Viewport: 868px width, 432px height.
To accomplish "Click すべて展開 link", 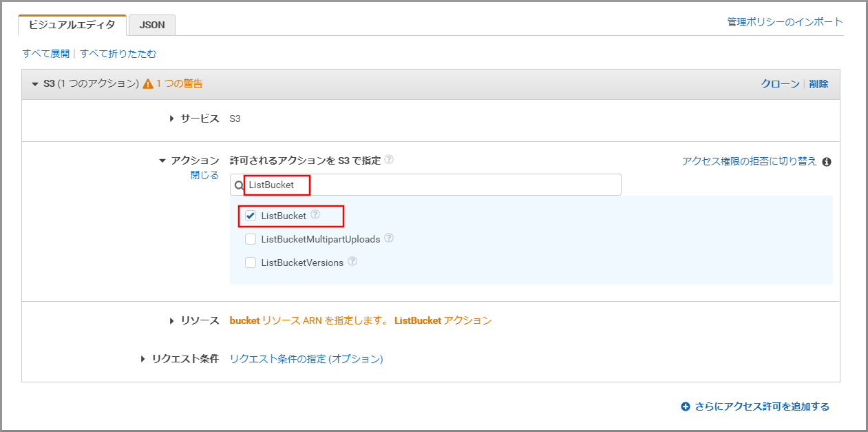I will tap(46, 53).
